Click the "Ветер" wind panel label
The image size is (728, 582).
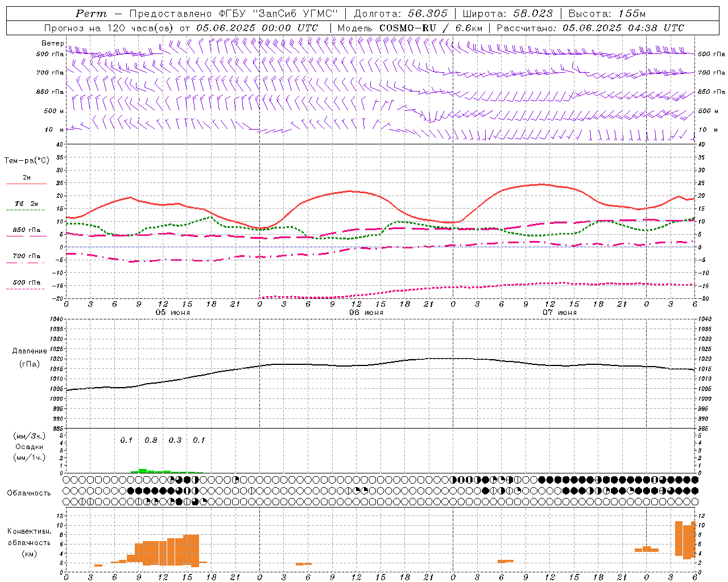(52, 43)
